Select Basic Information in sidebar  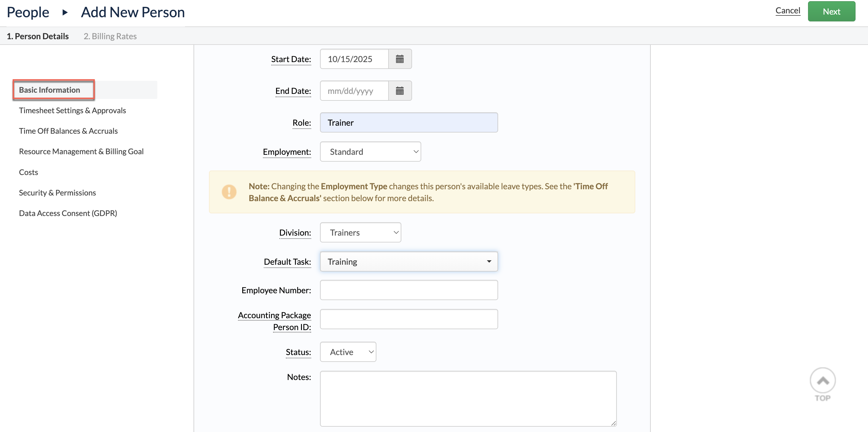coord(50,90)
